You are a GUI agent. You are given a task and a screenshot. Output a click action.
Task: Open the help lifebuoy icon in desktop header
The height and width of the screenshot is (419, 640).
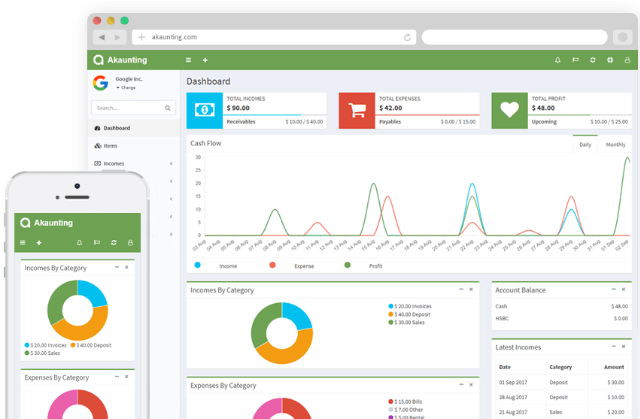[610, 60]
